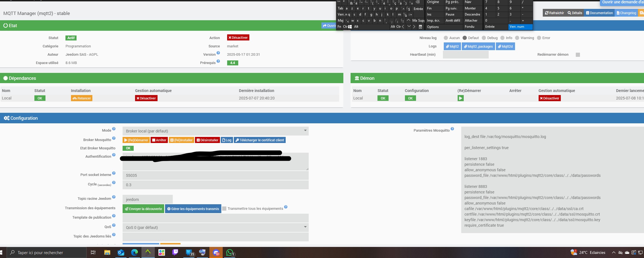The width and height of the screenshot is (644, 258).
Task: Open the Changelog link
Action: coord(626,13)
